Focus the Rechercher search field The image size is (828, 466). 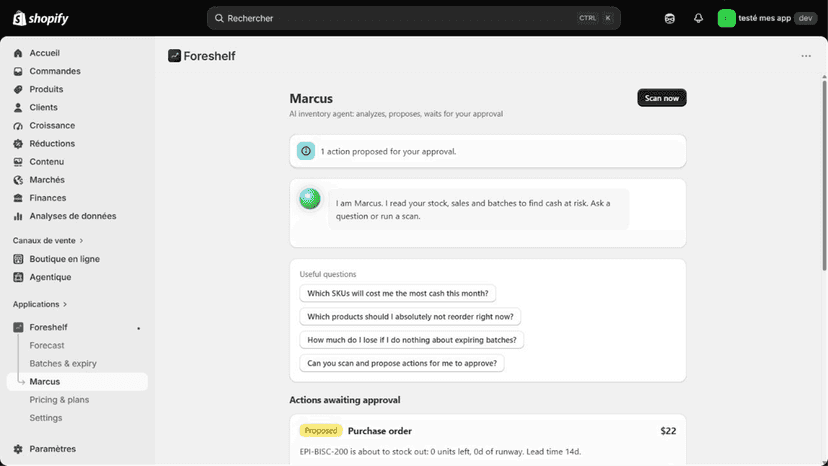[x=413, y=18]
